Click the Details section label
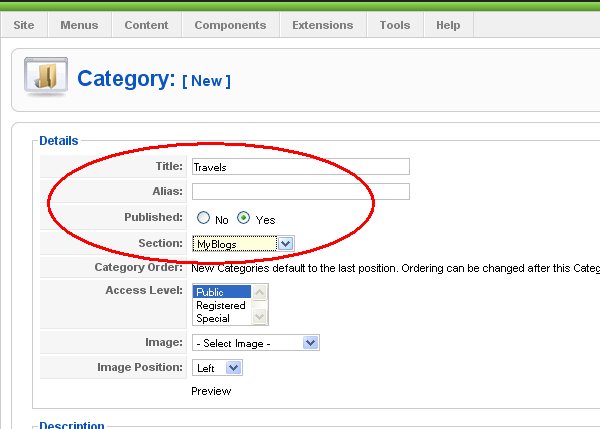The image size is (600, 429). click(x=59, y=141)
